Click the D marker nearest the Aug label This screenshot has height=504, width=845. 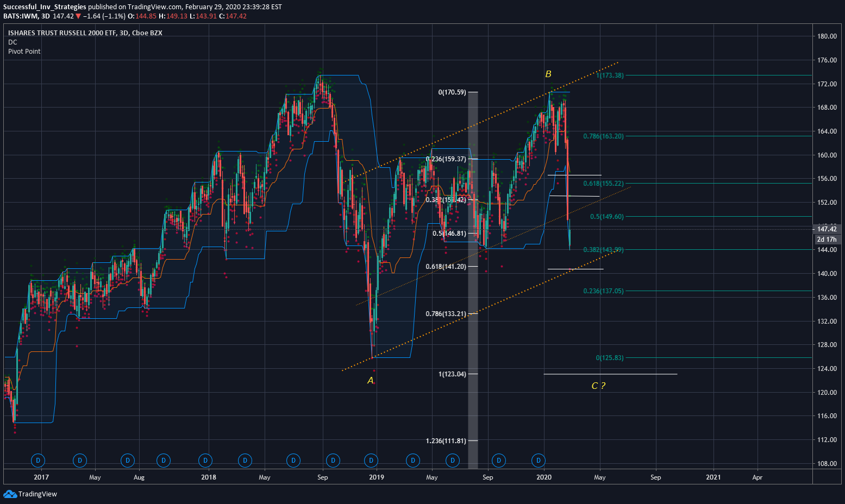[128, 461]
